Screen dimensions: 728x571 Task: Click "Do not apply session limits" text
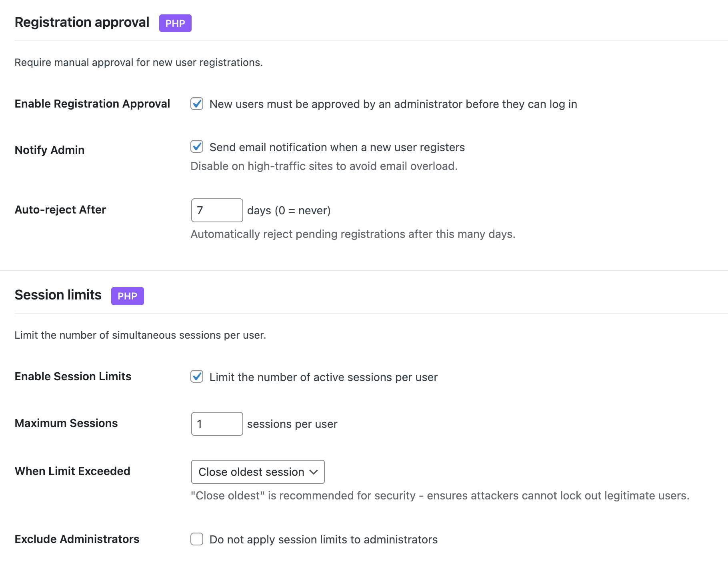[323, 540]
